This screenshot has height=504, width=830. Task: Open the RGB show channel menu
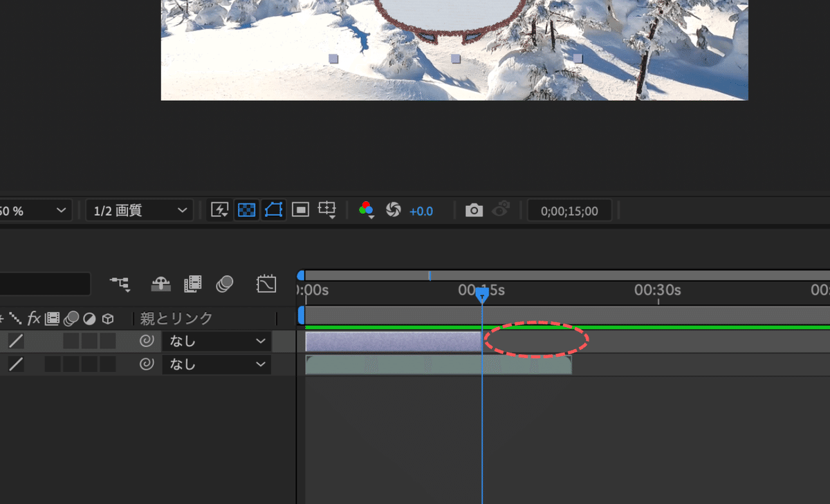(x=367, y=210)
